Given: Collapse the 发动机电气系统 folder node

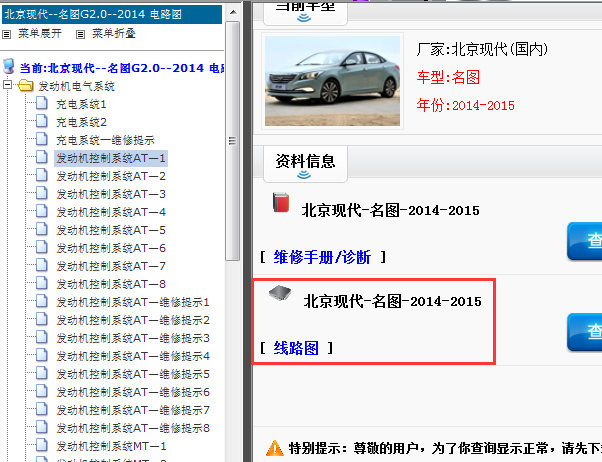Looking at the screenshot, I should (7, 84).
